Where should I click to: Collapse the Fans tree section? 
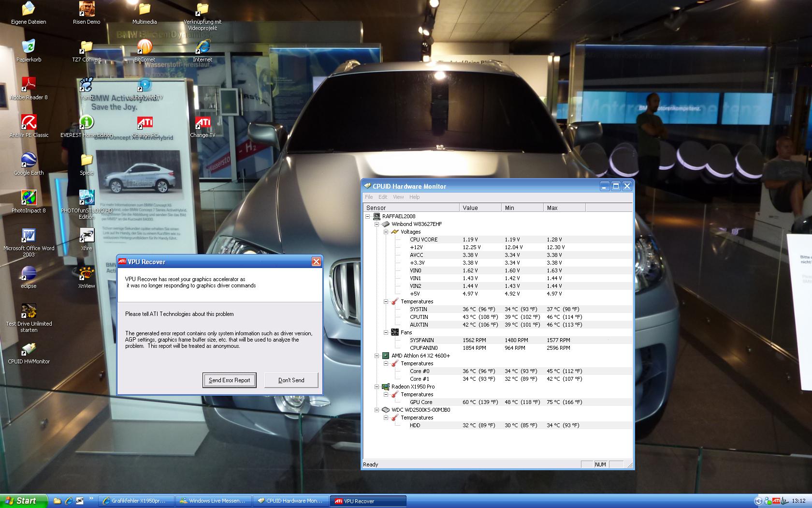pyautogui.click(x=386, y=332)
